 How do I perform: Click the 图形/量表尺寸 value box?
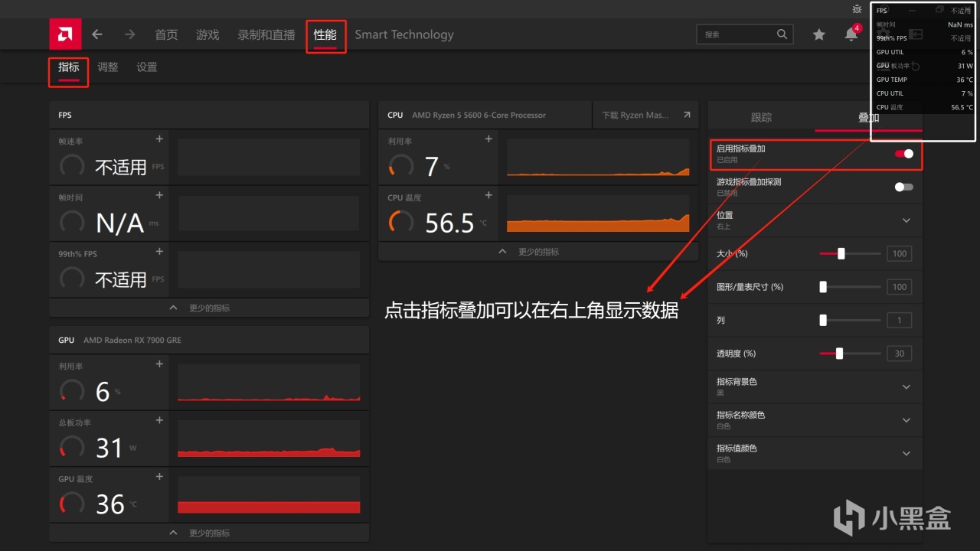[x=900, y=287]
